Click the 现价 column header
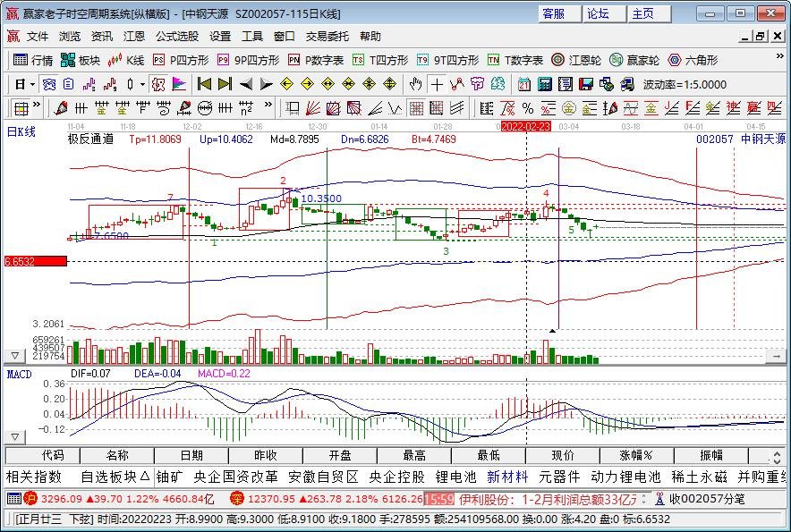 pyautogui.click(x=563, y=456)
